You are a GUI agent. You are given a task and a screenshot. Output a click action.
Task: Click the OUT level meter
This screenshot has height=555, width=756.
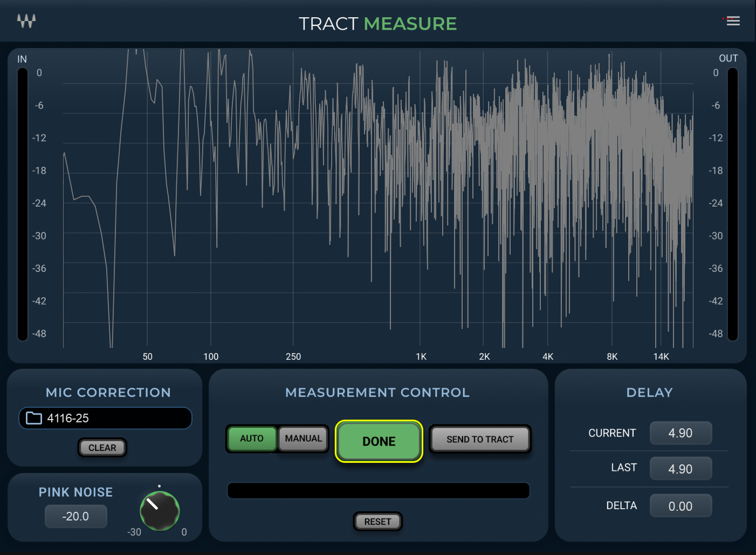click(732, 204)
